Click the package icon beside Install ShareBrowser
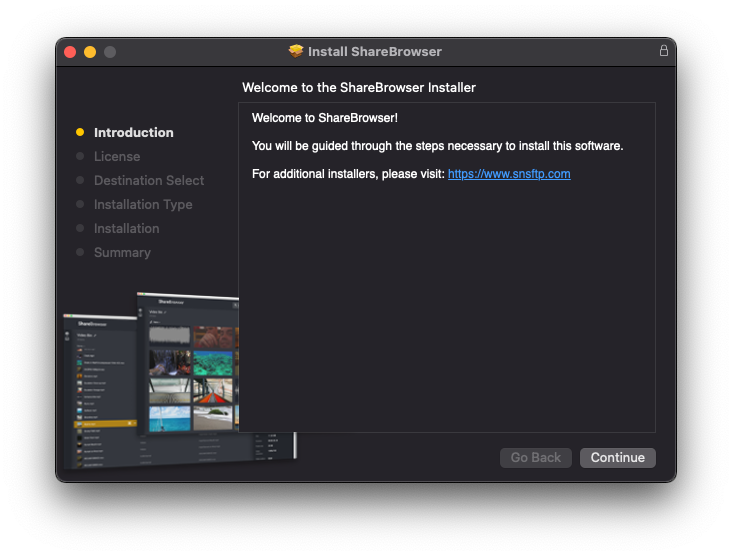Image resolution: width=732 pixels, height=556 pixels. click(x=296, y=51)
